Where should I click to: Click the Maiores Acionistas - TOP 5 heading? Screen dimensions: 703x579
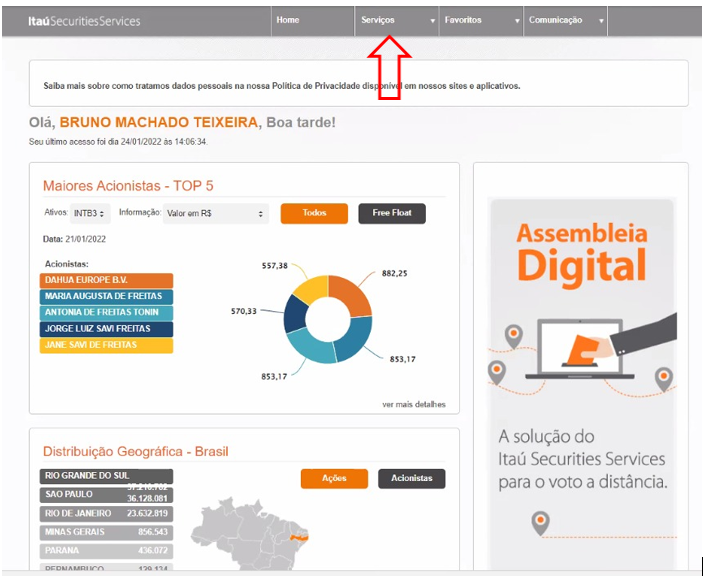pyautogui.click(x=128, y=186)
